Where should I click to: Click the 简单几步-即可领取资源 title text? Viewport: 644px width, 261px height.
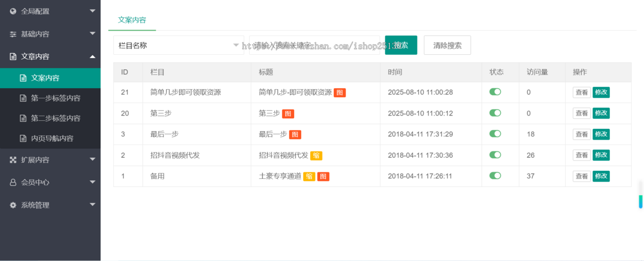pos(295,92)
